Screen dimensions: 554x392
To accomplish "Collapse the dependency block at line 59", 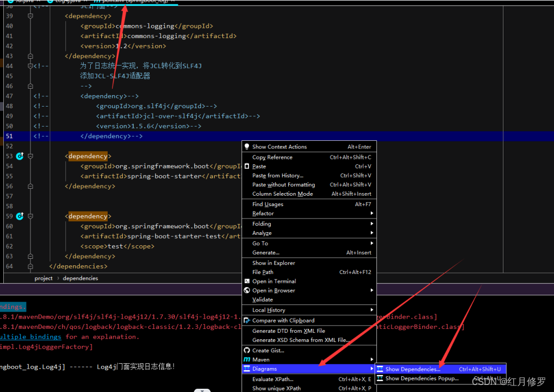I will [30, 216].
